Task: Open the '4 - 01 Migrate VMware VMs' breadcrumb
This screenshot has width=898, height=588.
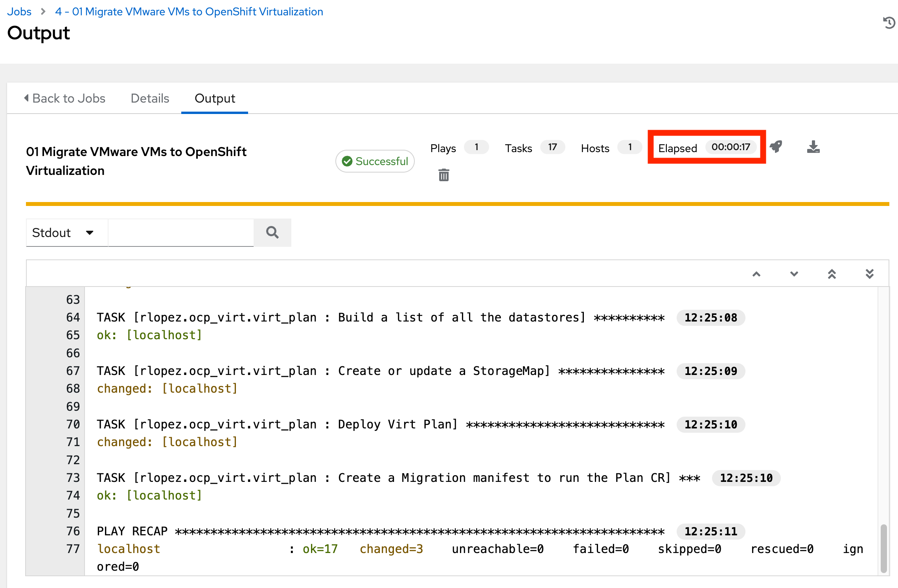Action: [189, 12]
